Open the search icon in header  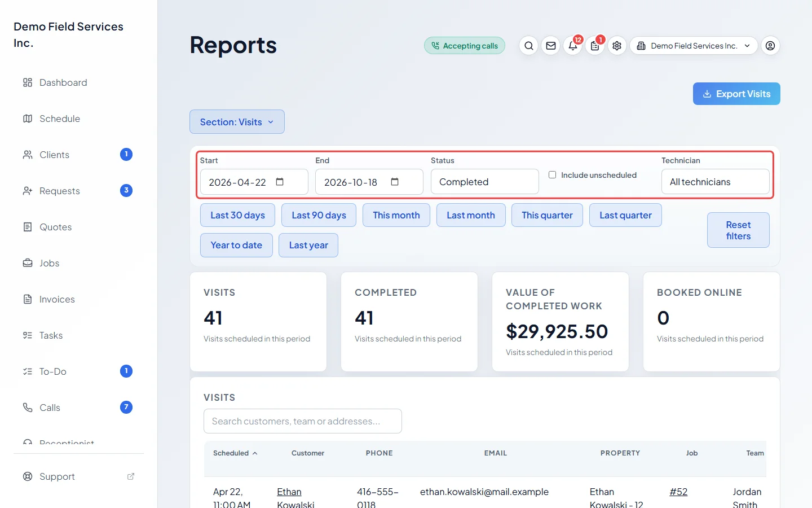pyautogui.click(x=528, y=46)
